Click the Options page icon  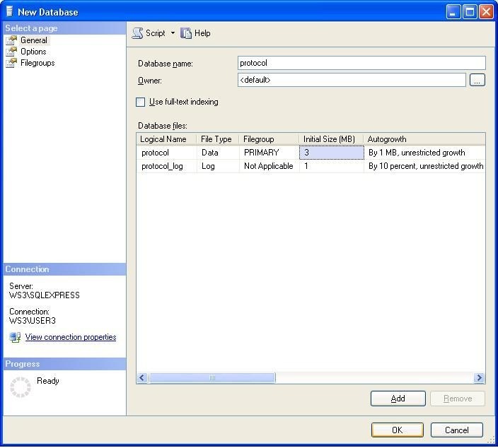(x=11, y=52)
